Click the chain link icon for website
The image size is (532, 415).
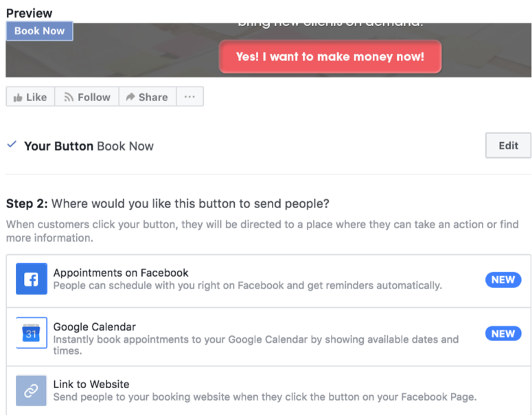[x=32, y=390]
